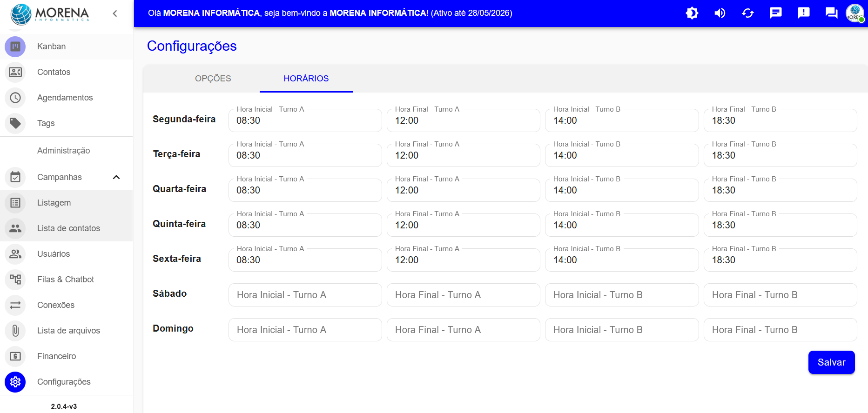Screen dimensions: 868x413
Task: Open the user profile avatar menu
Action: pyautogui.click(x=855, y=13)
